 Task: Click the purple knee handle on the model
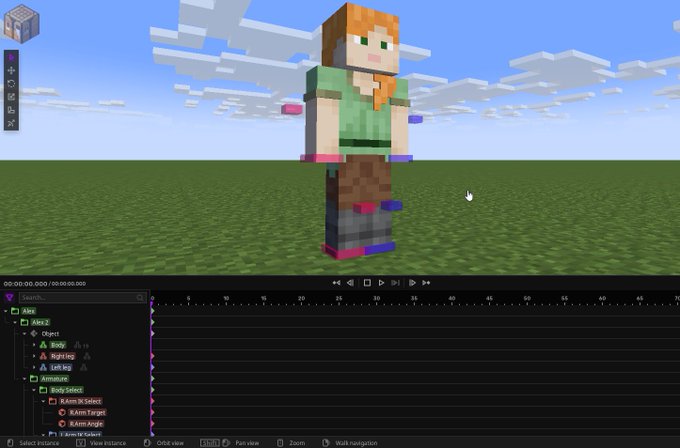392,205
